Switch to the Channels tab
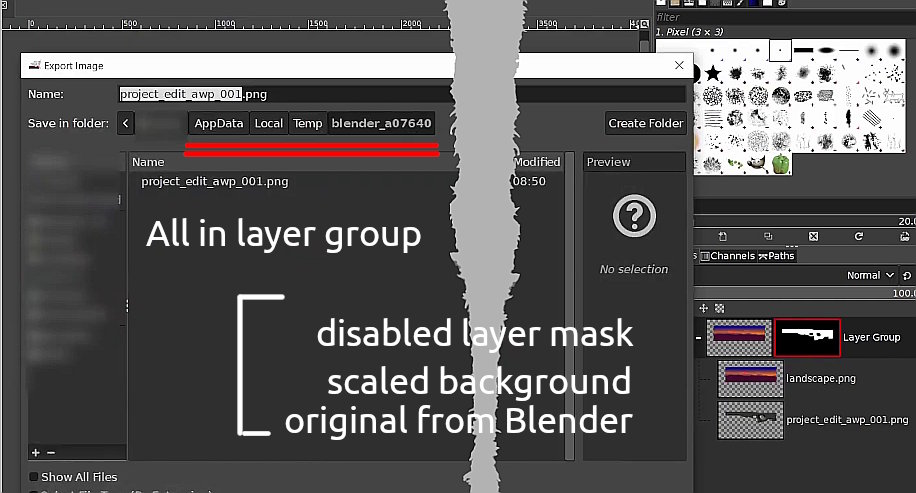 click(x=728, y=256)
